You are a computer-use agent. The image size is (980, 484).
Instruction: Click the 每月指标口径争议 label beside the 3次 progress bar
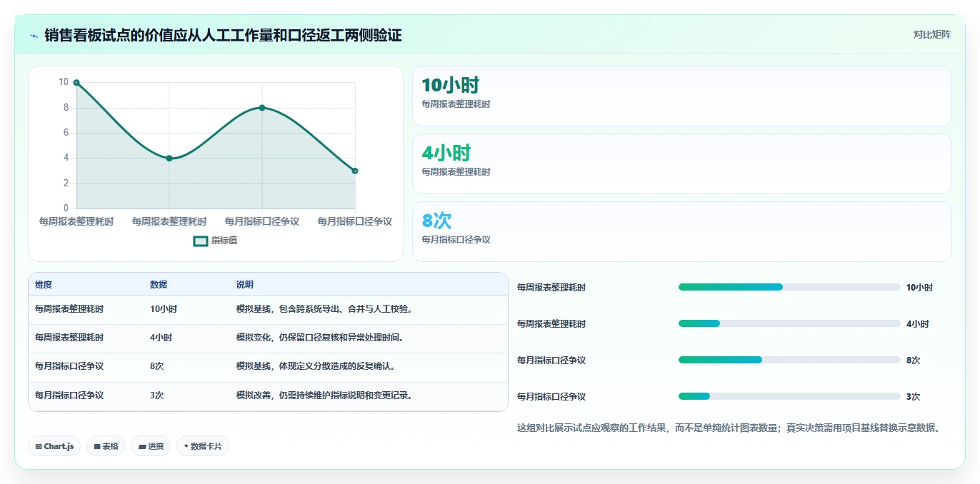[x=551, y=397]
